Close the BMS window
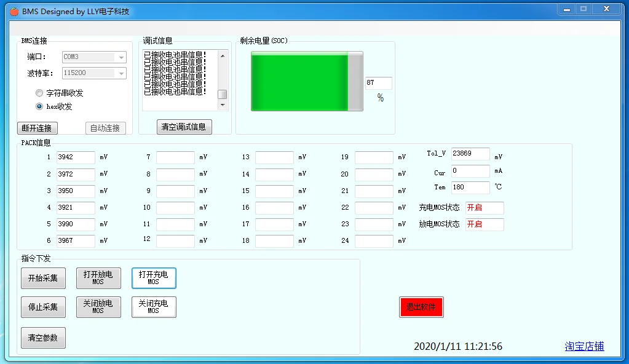 [x=606, y=9]
